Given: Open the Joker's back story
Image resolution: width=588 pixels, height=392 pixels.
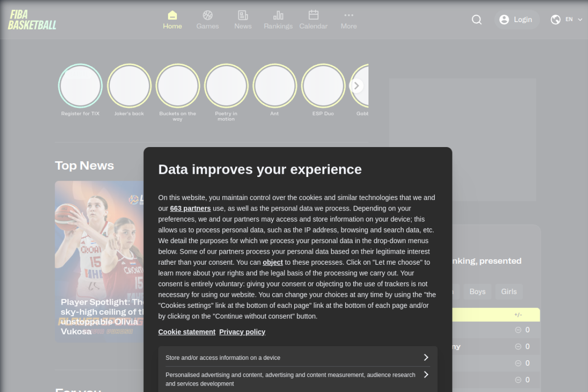Looking at the screenshot, I should click(129, 90).
